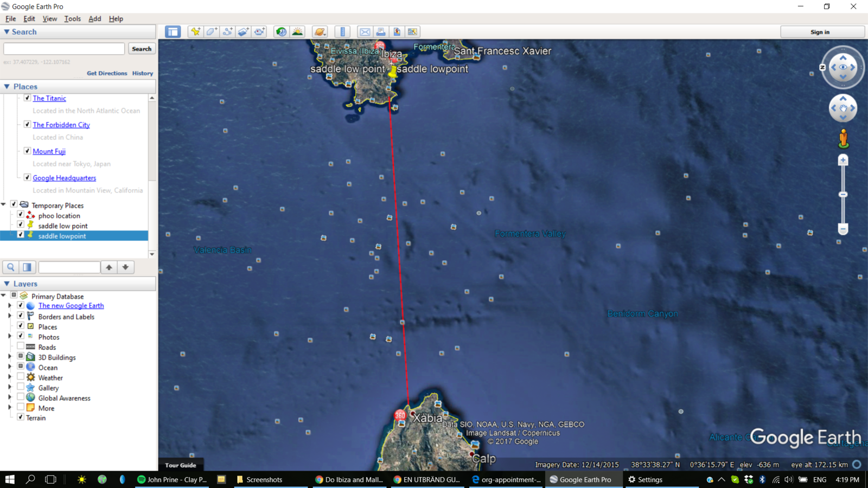This screenshot has height=488, width=868.
Task: Enable the Weather layer checkbox
Action: click(21, 377)
